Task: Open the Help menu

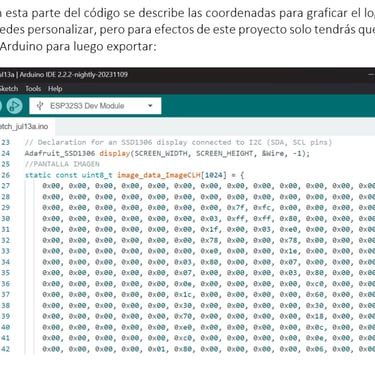Action: click(55, 89)
